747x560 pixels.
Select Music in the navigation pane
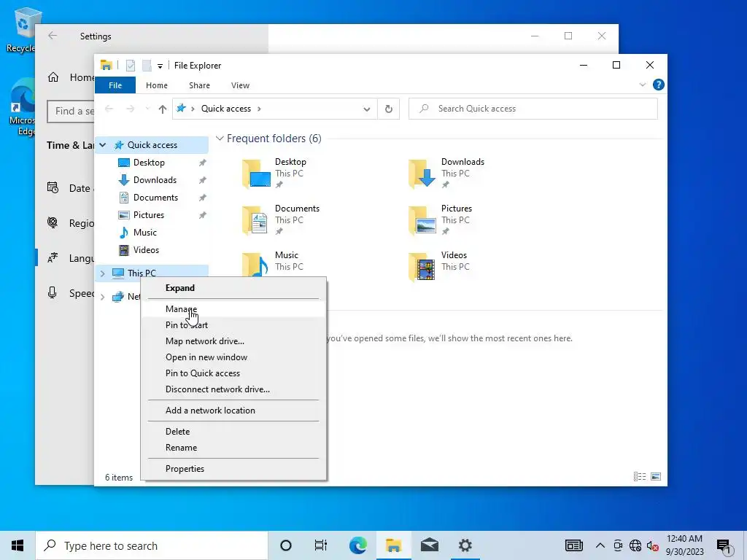[145, 233]
